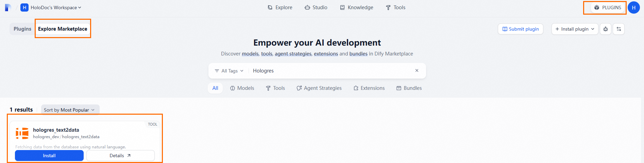The width and height of the screenshot is (644, 163).
Task: Filter by Agent Strategies
Action: point(319,88)
